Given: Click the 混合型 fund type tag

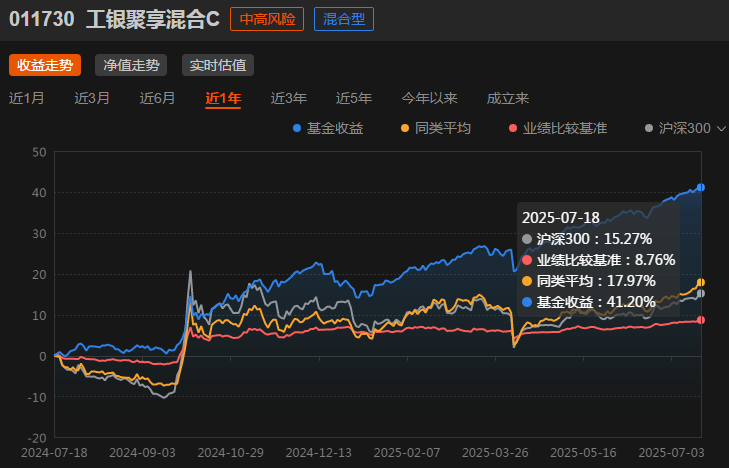Looking at the screenshot, I should pos(344,19).
